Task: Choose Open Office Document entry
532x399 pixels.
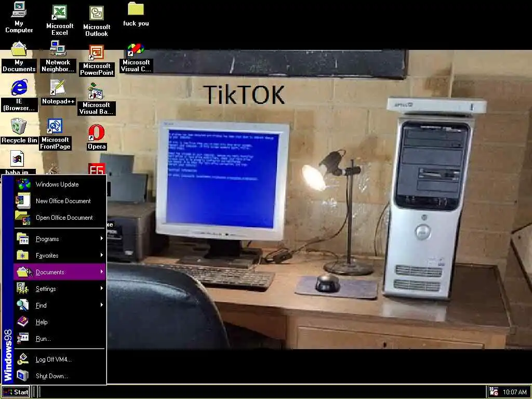Action: [x=60, y=218]
